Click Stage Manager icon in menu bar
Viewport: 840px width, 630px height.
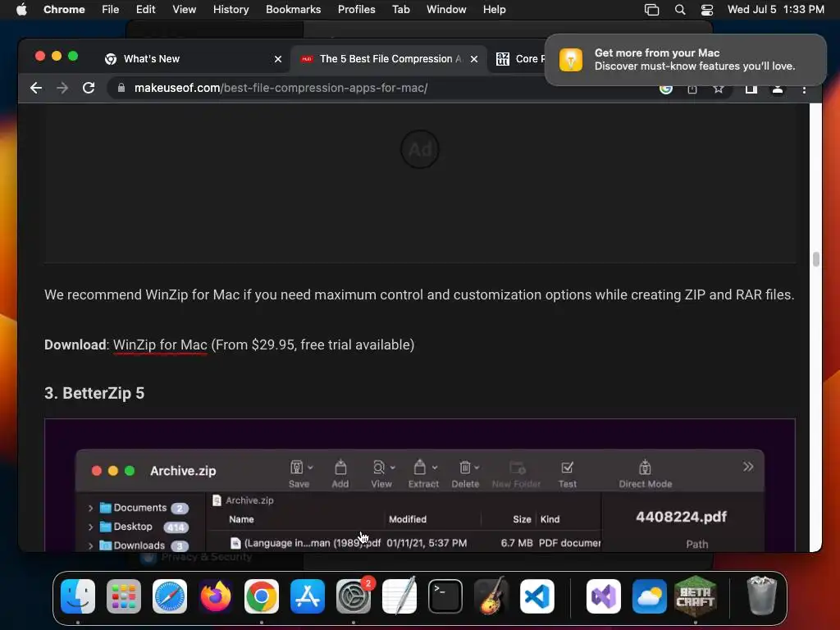(651, 10)
